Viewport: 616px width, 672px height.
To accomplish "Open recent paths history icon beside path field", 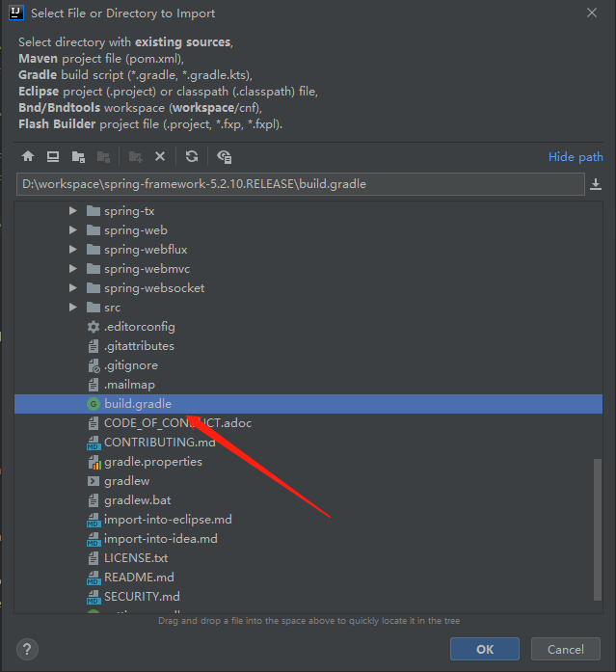I will click(596, 184).
